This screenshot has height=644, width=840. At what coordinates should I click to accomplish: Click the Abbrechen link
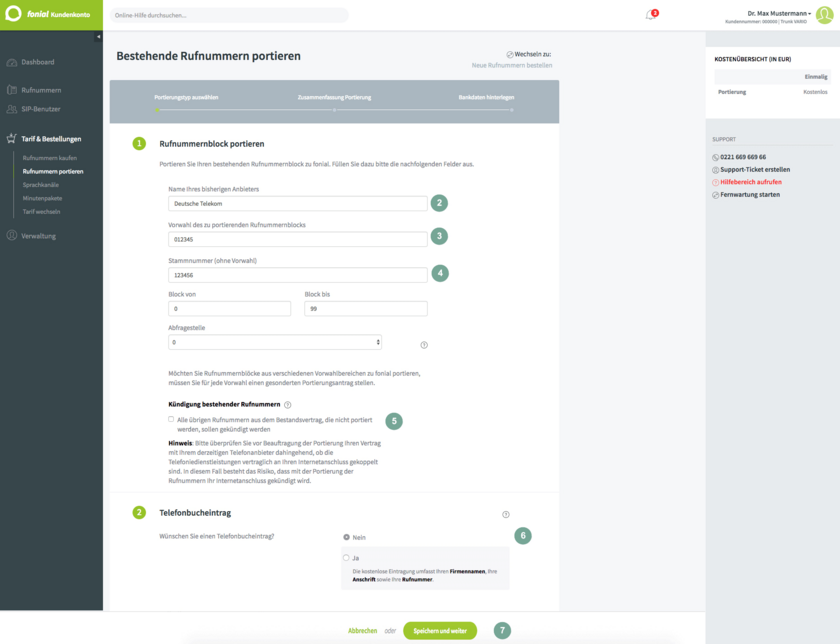pos(363,631)
